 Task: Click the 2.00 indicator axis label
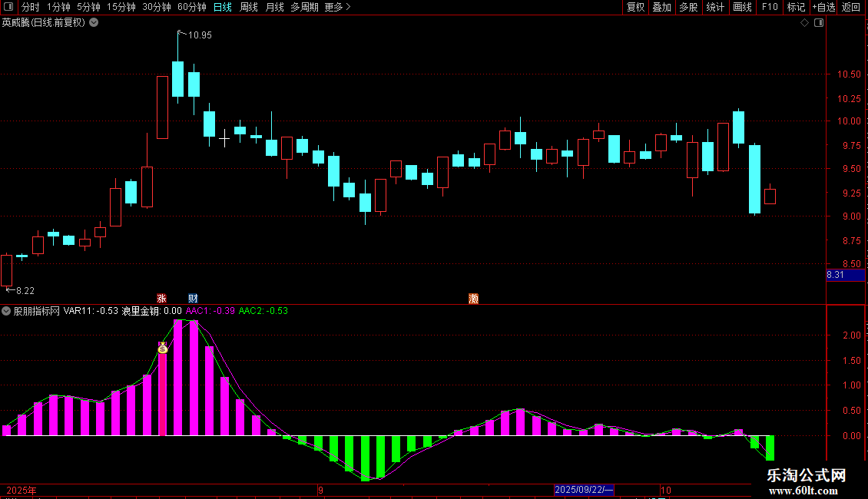click(x=851, y=335)
